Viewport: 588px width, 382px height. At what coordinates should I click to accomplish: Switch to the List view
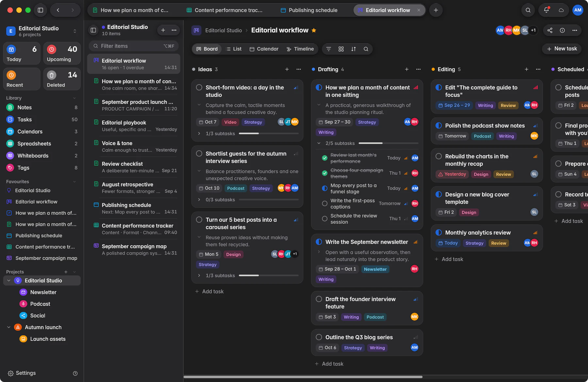[x=234, y=49]
